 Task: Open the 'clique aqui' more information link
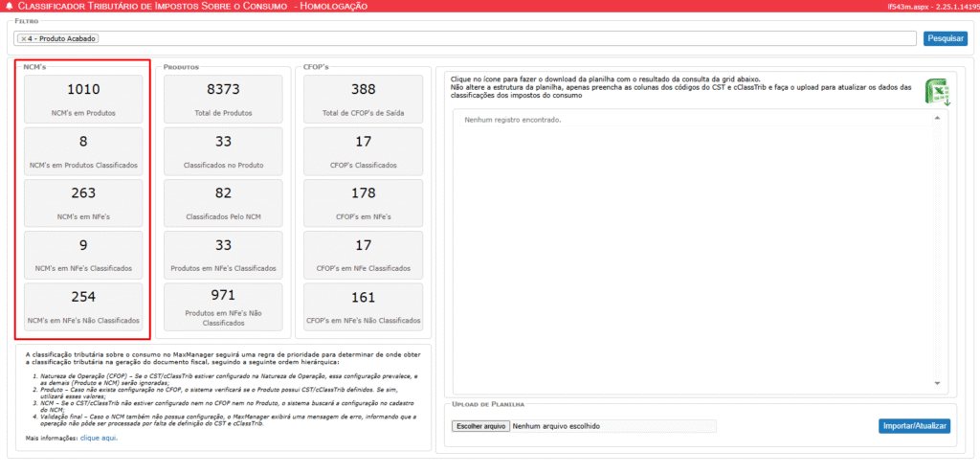(99, 438)
